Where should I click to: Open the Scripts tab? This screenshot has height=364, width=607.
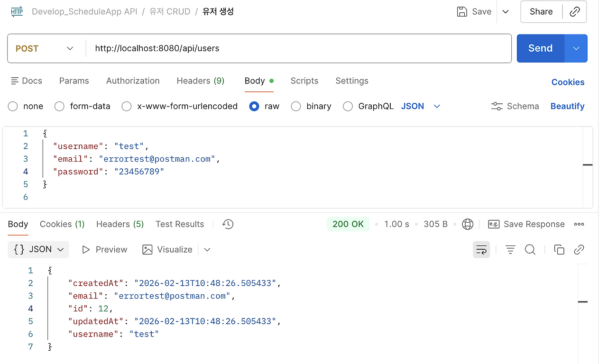pos(304,81)
